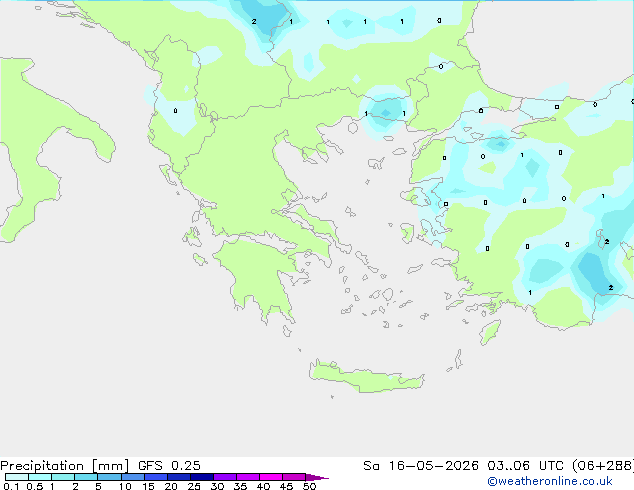Select the palest 0.1–0.5 mm legend swatch

pyautogui.click(x=17, y=477)
